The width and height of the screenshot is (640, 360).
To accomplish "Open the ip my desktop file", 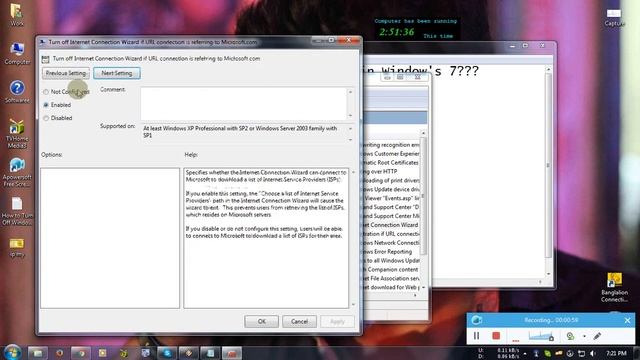I will (17, 247).
